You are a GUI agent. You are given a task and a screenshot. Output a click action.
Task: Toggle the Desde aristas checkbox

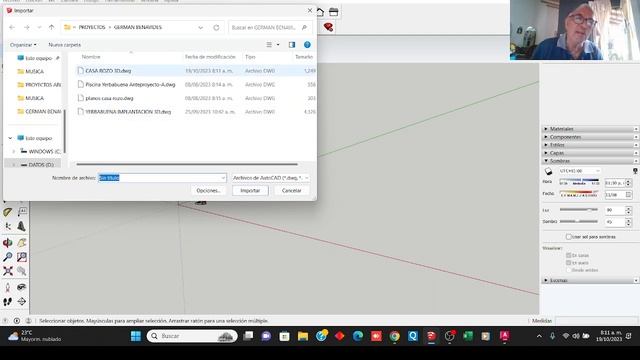tap(569, 270)
